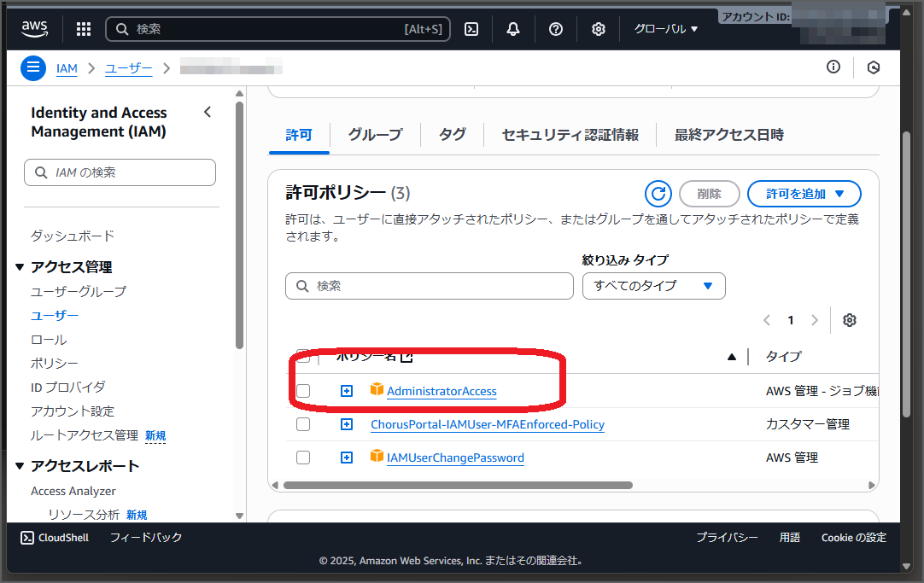Open the info panel icon
924x583 pixels.
point(833,67)
